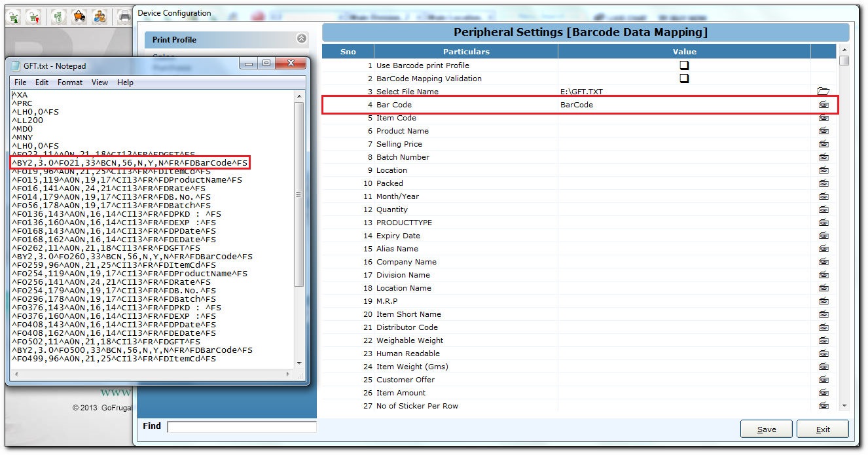Click settings table scrollbar up arrow
868x455 pixels.
click(x=844, y=50)
